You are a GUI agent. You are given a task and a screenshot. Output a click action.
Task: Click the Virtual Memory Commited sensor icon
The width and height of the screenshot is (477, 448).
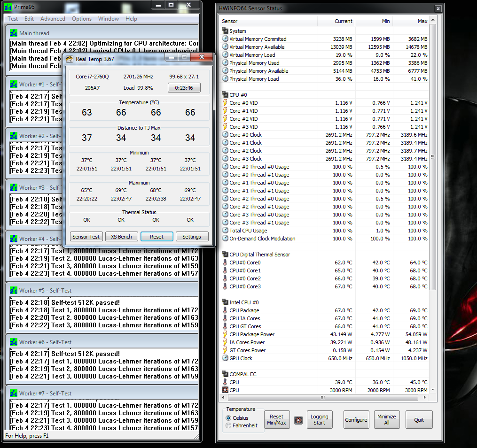click(x=225, y=39)
